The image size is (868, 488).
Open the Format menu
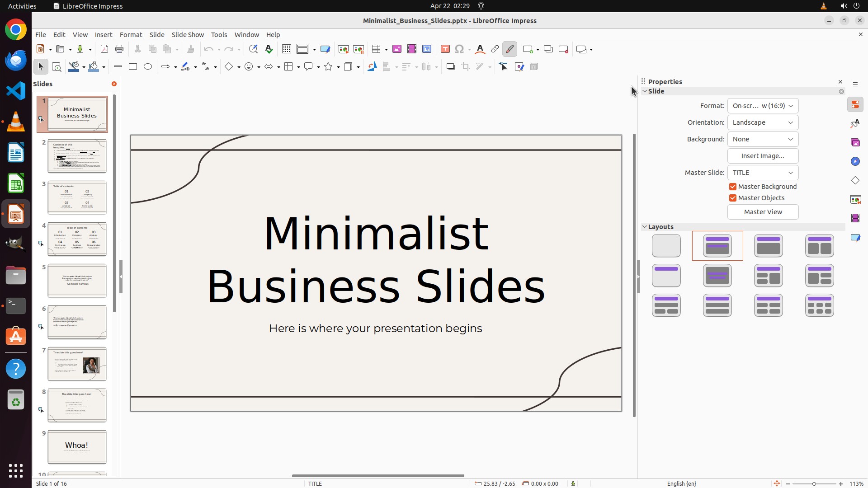pos(131,35)
